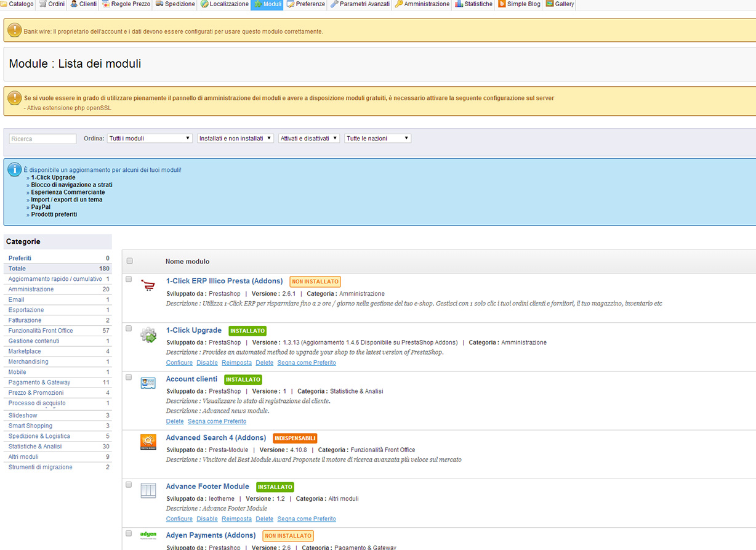756x550 pixels.
Task: Select the Amministrazione category in sidebar
Action: tap(58, 289)
